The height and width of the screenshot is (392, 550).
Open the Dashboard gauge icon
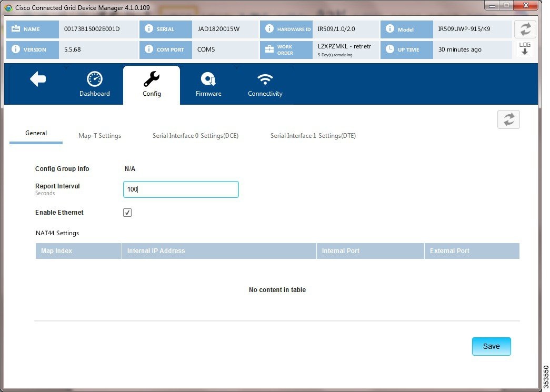point(94,79)
